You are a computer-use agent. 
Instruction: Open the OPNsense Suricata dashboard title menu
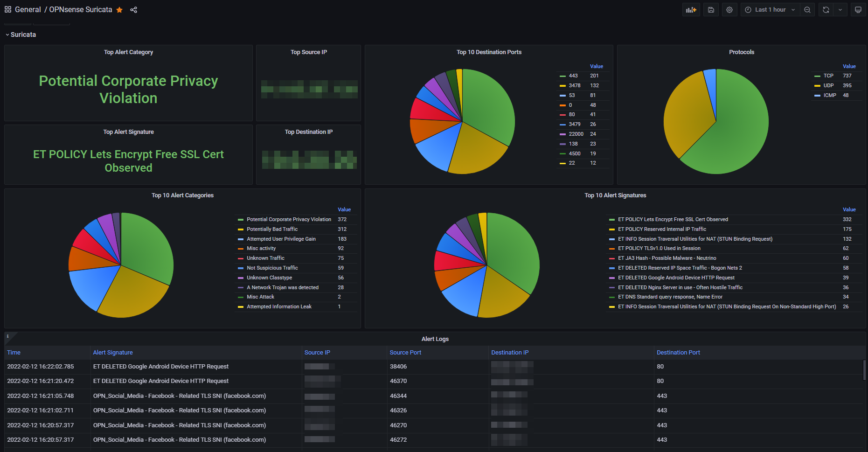click(80, 9)
